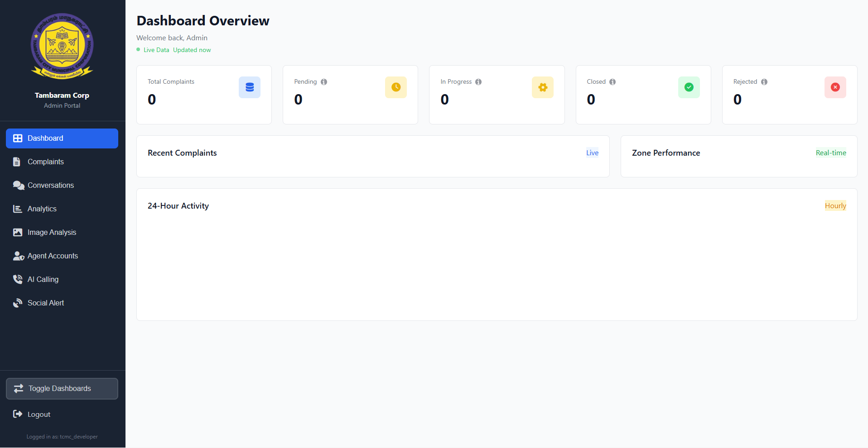Click the info icon next to In Progress
The image size is (868, 448).
click(478, 82)
